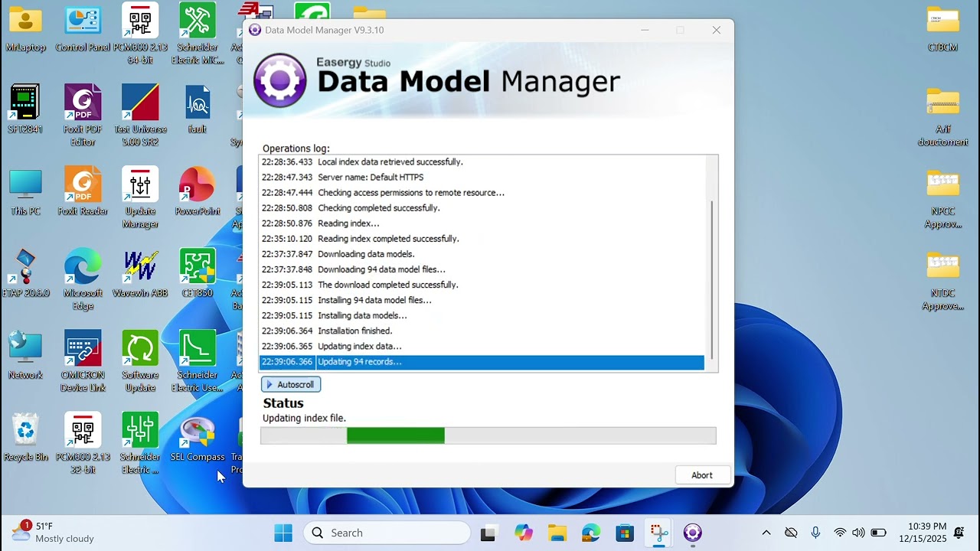This screenshot has width=980, height=551.
Task: Select log row 'Downloading 94 data model files...'
Action: (x=482, y=269)
